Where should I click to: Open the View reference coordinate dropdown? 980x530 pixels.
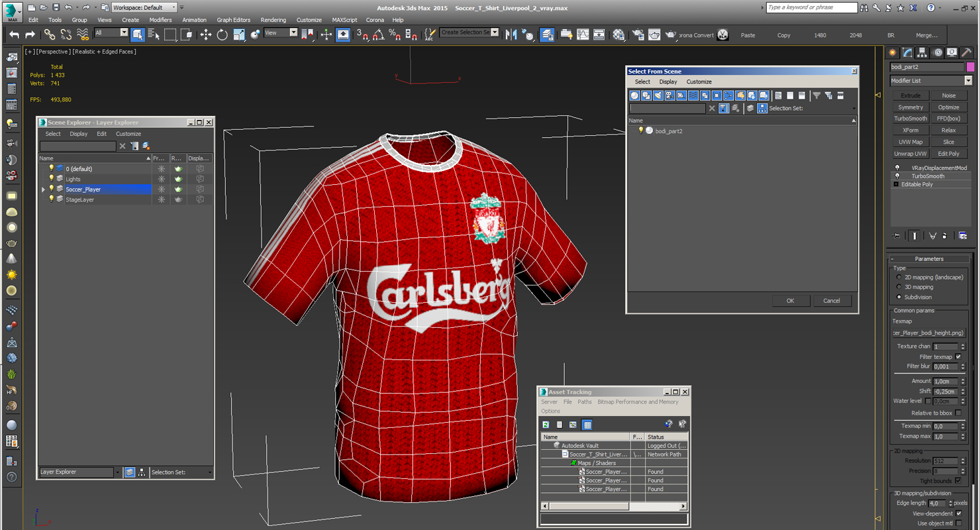click(281, 32)
